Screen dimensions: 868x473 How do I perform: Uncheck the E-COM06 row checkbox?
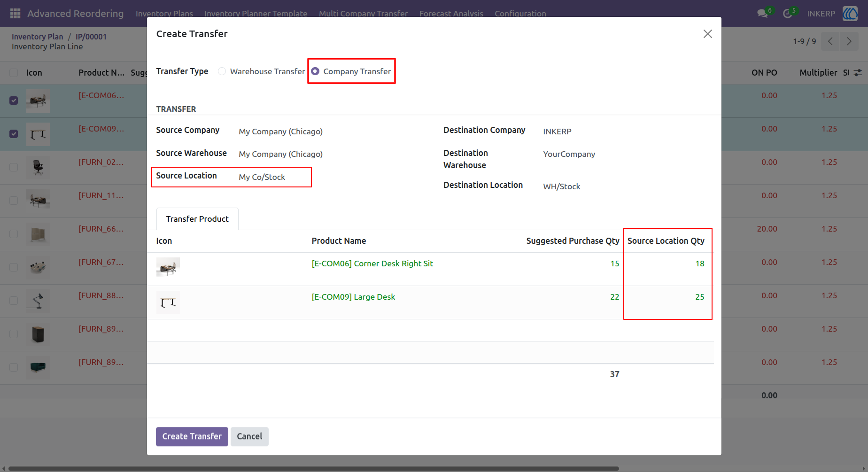point(14,101)
